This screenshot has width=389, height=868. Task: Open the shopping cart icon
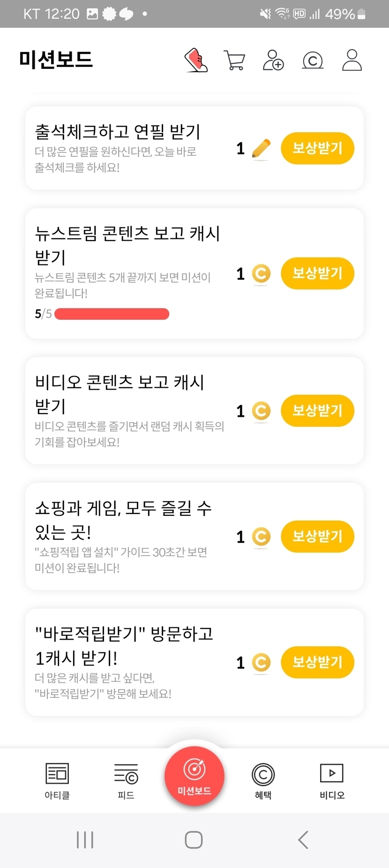pos(234,60)
